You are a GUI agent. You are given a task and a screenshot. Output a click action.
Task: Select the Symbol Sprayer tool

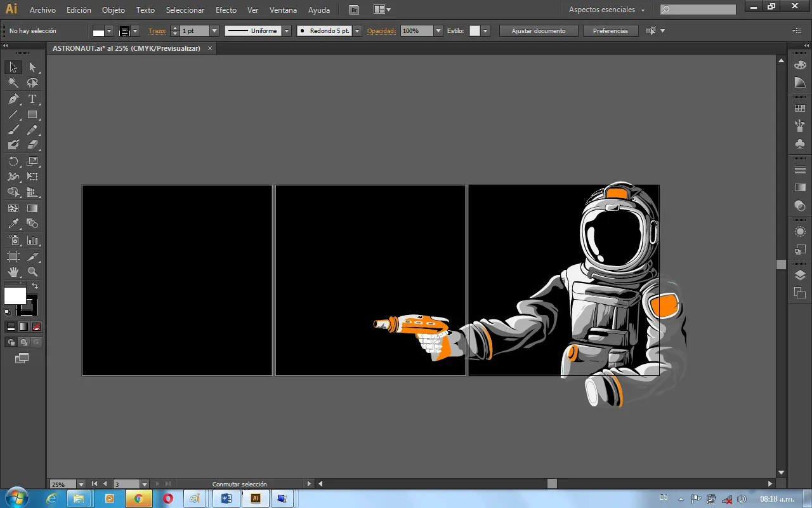(x=13, y=241)
